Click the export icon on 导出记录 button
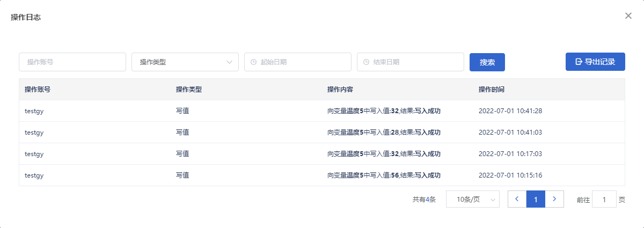This screenshot has width=644, height=228. tap(579, 62)
